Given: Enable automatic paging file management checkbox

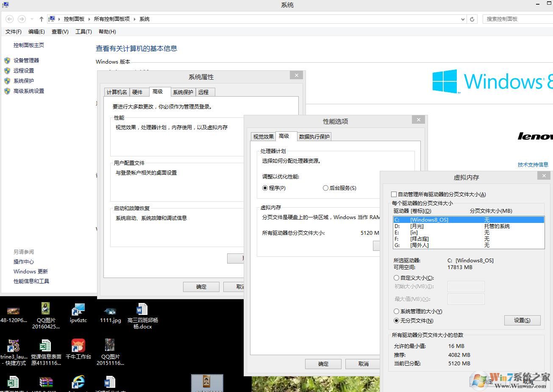Looking at the screenshot, I should (x=394, y=195).
